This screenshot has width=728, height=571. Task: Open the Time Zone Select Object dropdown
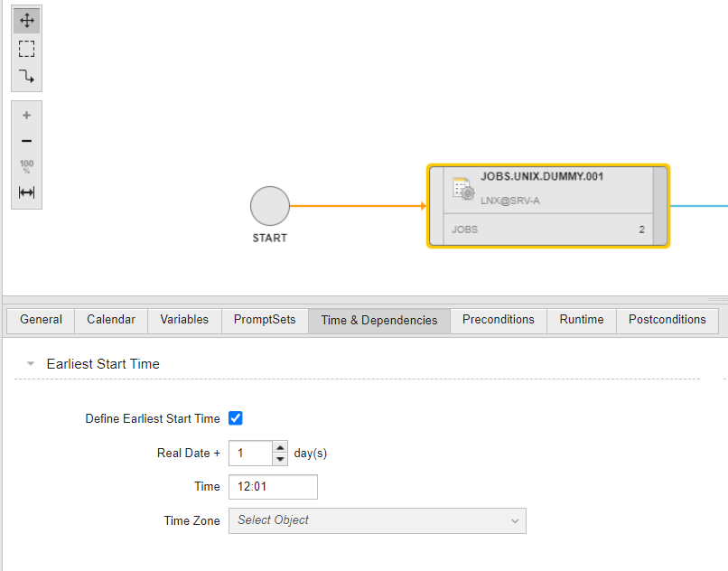(514, 520)
